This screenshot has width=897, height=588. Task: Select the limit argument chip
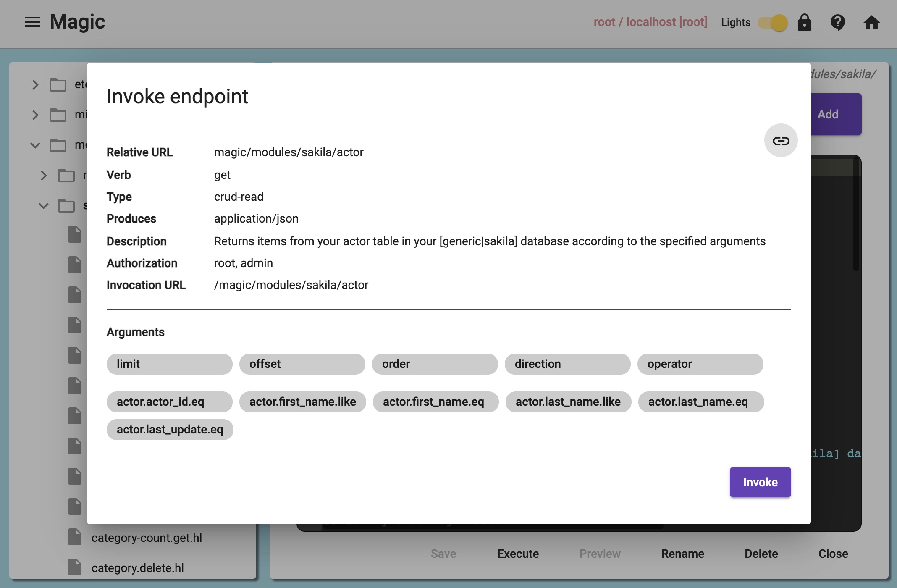(x=169, y=364)
